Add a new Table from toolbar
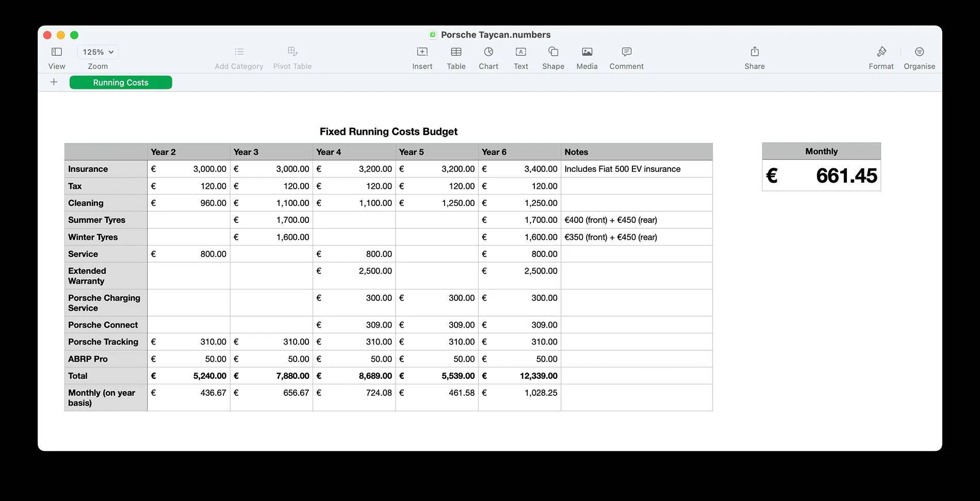The height and width of the screenshot is (501, 980). coord(456,52)
